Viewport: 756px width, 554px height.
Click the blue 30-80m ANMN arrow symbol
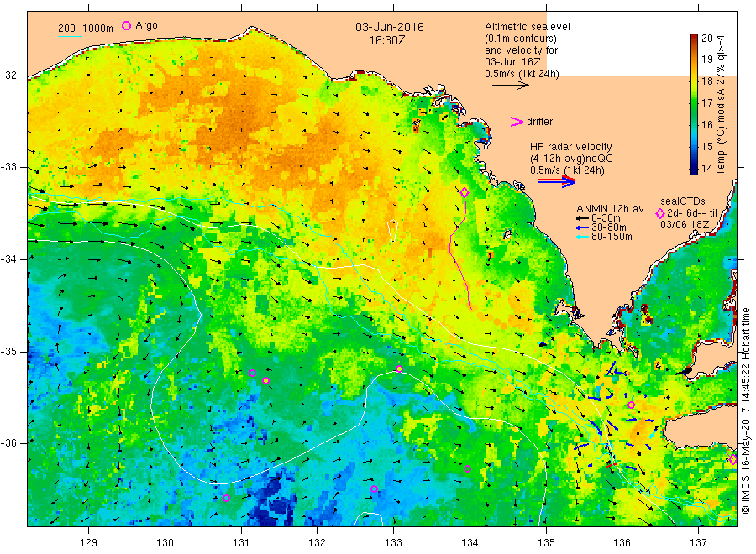(583, 227)
